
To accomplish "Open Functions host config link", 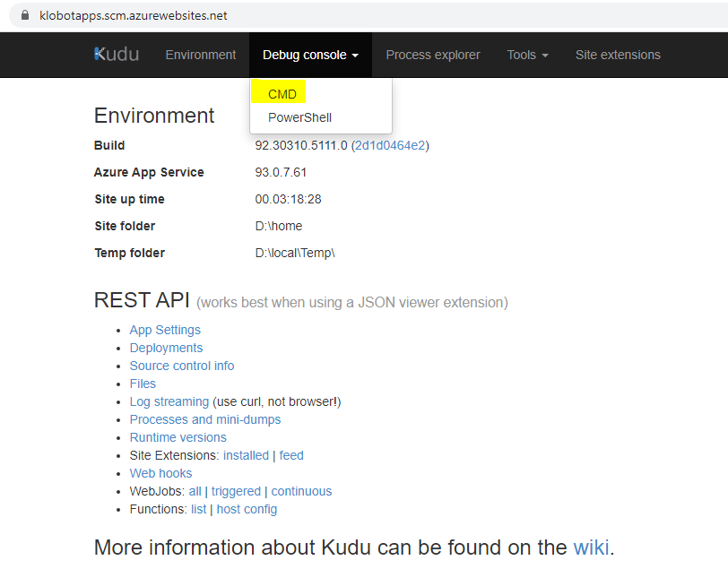I will pos(247,509).
